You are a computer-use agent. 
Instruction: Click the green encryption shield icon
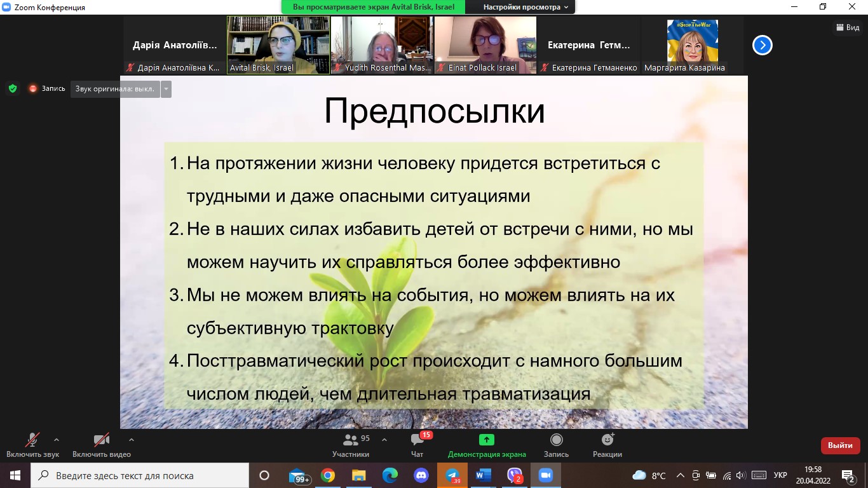[x=13, y=88]
